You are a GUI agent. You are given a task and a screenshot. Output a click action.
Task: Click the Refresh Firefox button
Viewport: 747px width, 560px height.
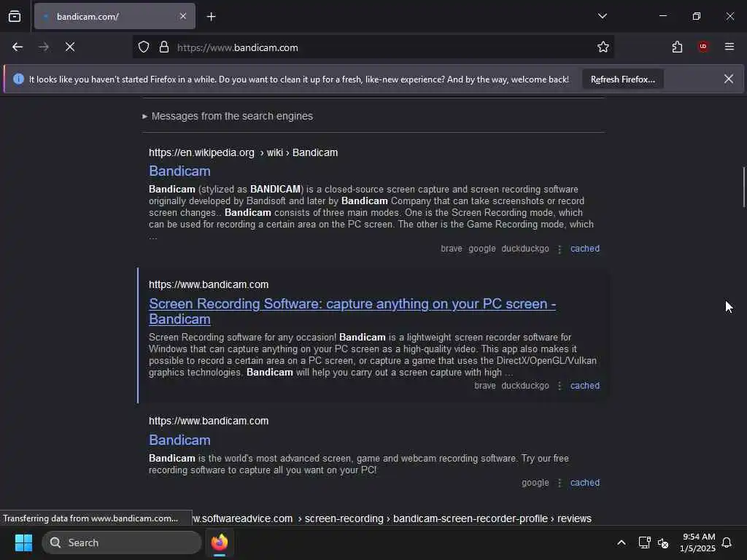623,79
